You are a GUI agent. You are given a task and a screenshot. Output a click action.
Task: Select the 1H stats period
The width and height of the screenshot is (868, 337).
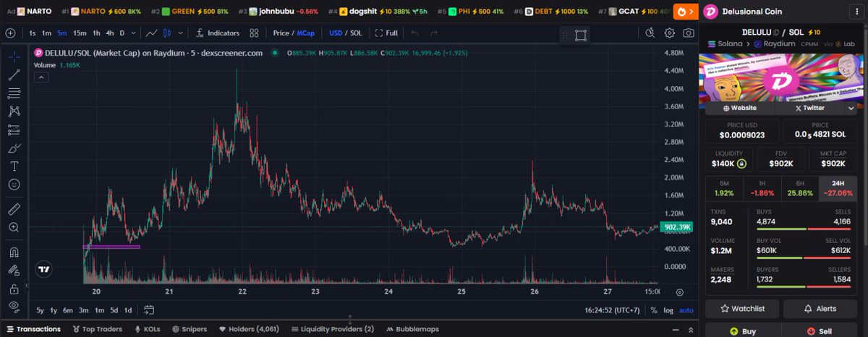click(x=763, y=188)
